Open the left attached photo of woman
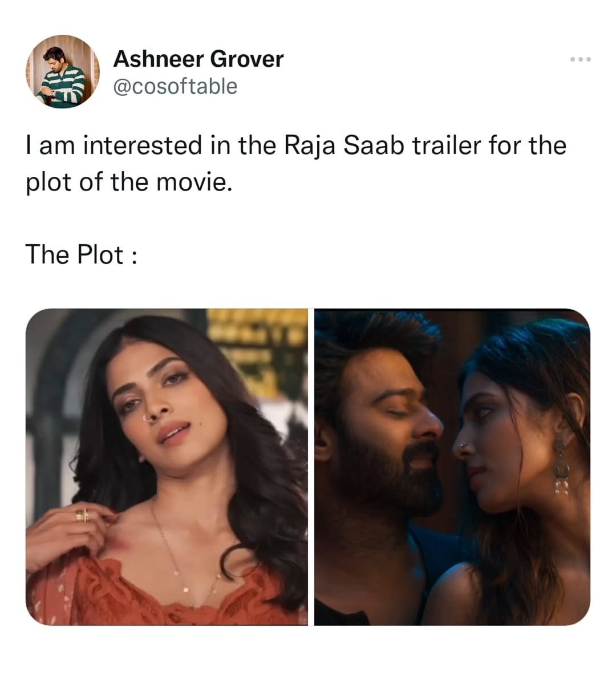The image size is (616, 673). tap(167, 467)
